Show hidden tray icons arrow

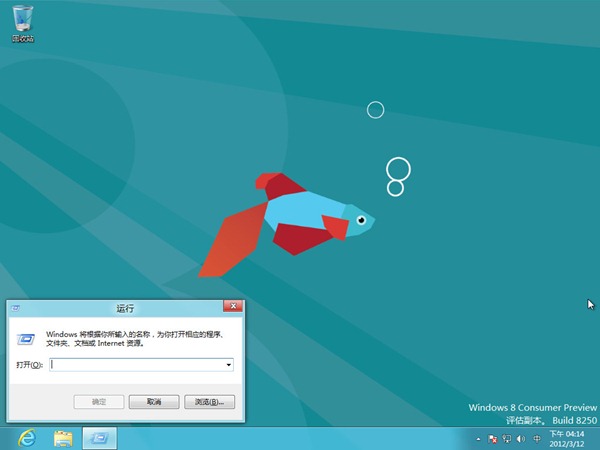pyautogui.click(x=478, y=439)
